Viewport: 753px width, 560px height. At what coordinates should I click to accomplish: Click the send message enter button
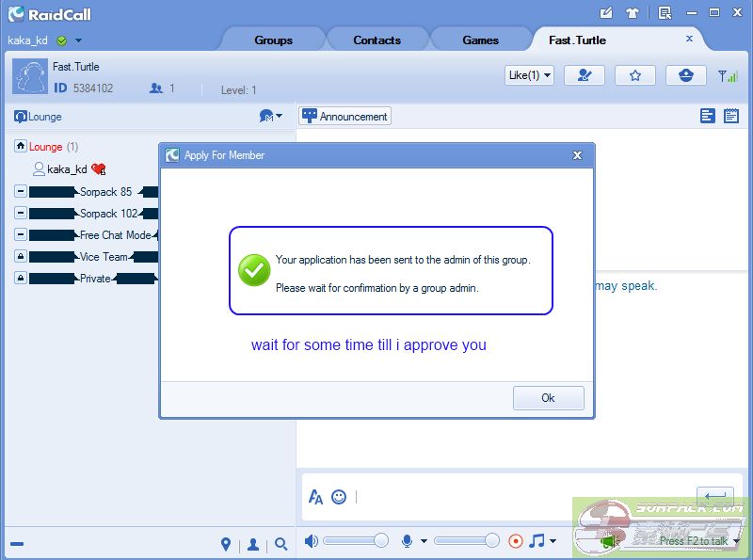pyautogui.click(x=715, y=496)
